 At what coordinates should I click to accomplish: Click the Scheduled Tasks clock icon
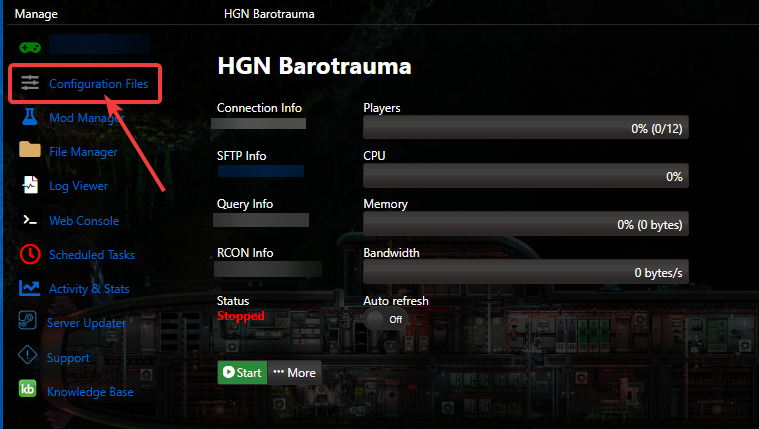click(30, 254)
